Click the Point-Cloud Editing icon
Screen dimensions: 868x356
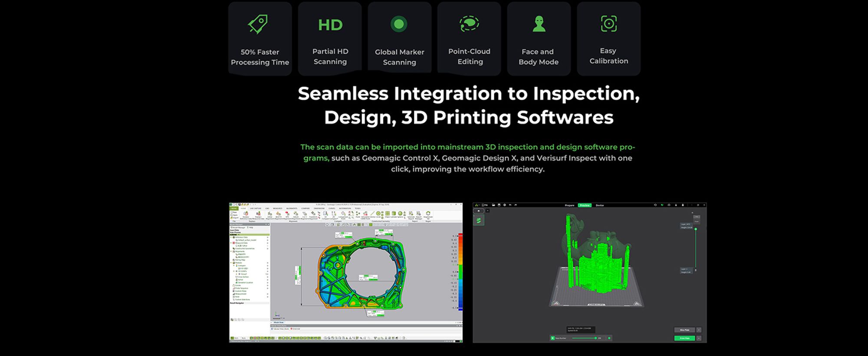point(469,23)
